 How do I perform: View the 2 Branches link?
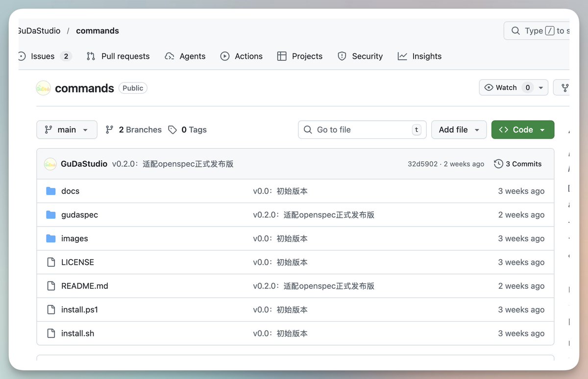point(134,130)
